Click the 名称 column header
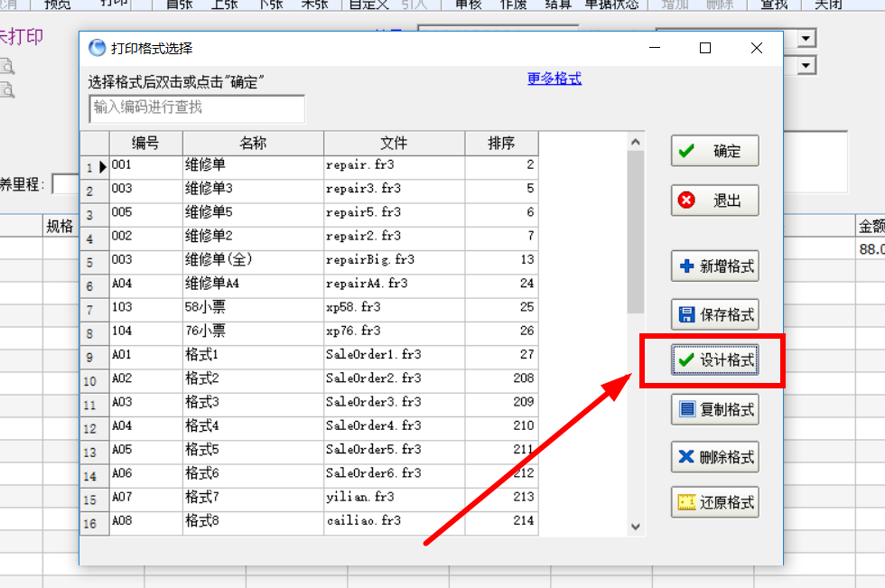This screenshot has width=885, height=588. pos(253,144)
